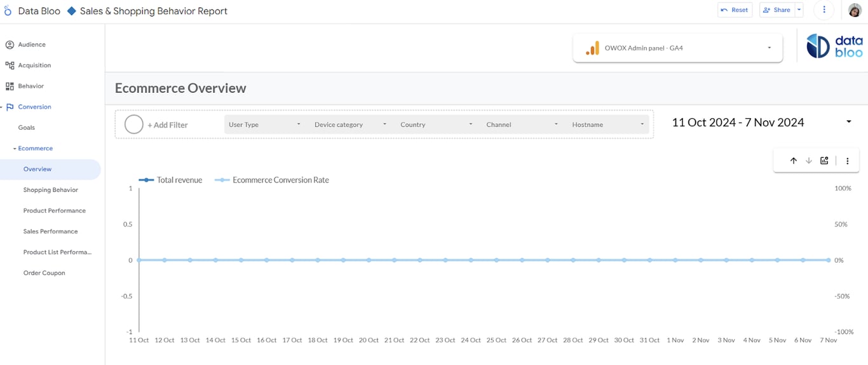Click the chart data point for 11 Oct
Image resolution: width=868 pixels, height=365 pixels.
[x=139, y=260]
